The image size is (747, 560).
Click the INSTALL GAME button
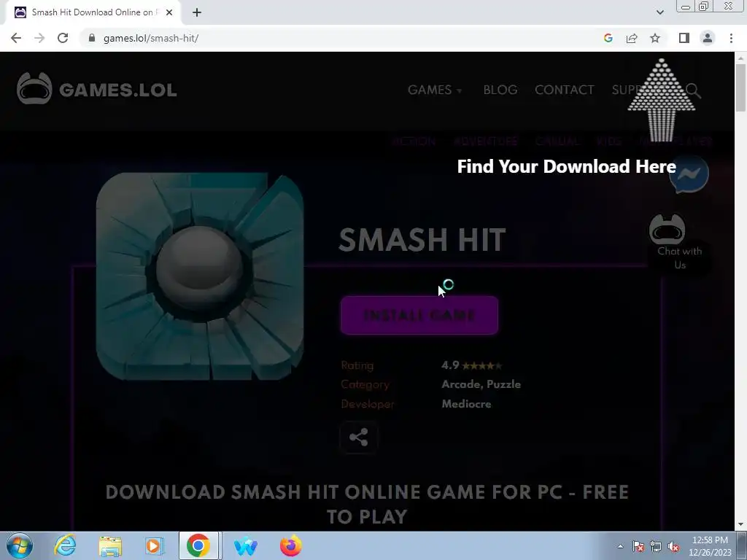419,315
